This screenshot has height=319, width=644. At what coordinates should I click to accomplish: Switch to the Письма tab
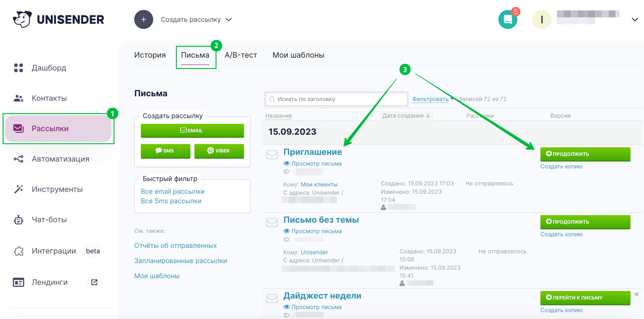coord(195,55)
